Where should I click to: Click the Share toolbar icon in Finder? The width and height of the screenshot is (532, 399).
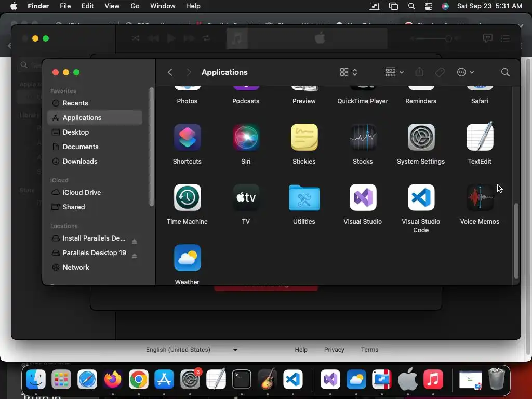419,72
